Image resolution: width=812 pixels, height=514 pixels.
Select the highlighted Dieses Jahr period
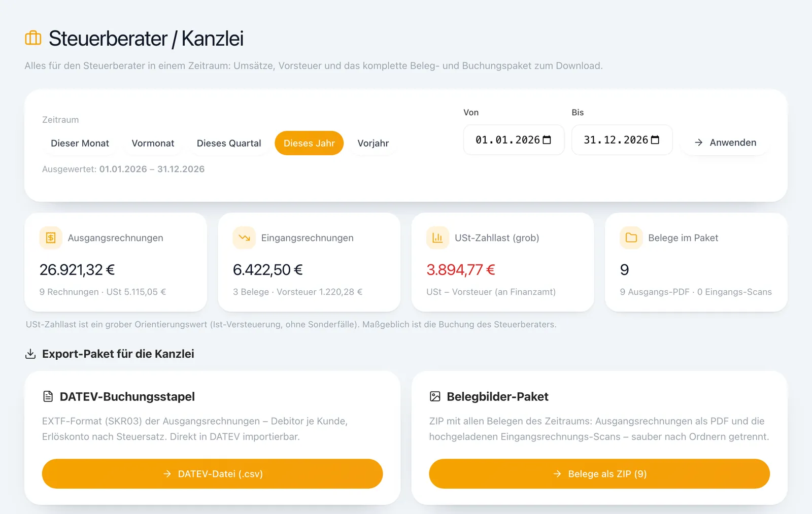(309, 143)
